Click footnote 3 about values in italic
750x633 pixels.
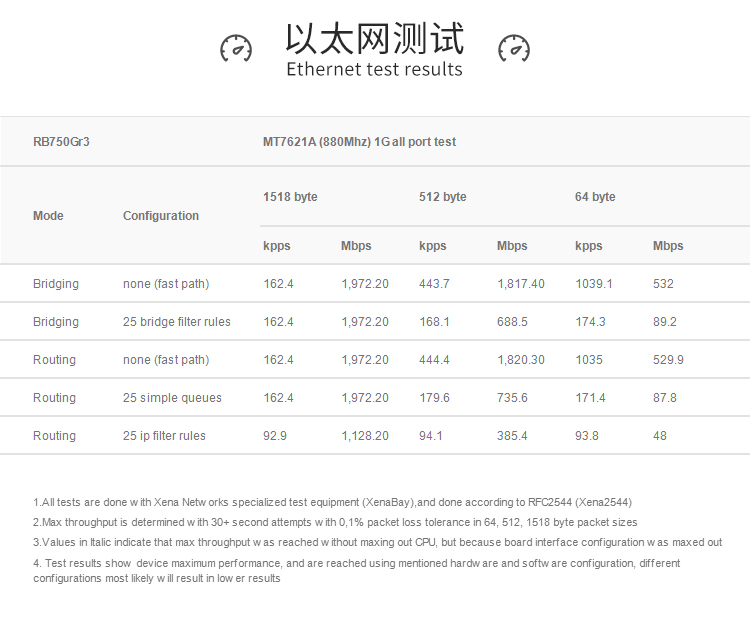[377, 543]
